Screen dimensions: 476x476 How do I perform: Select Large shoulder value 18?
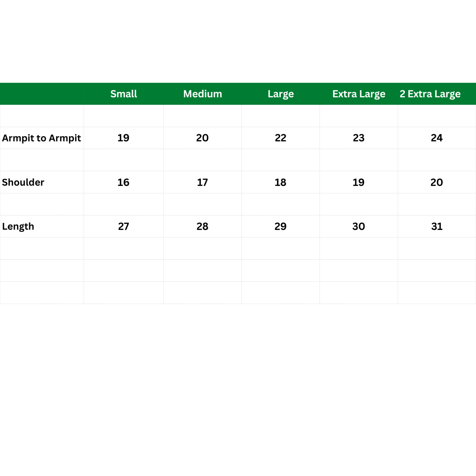pyautogui.click(x=281, y=182)
